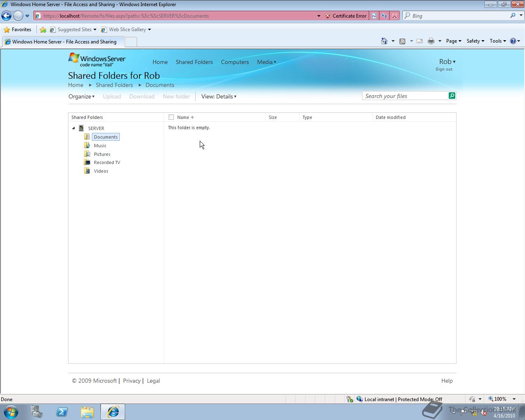Screen dimensions: 525x420
Task: Open Favorites via the star button
Action: coord(18,30)
